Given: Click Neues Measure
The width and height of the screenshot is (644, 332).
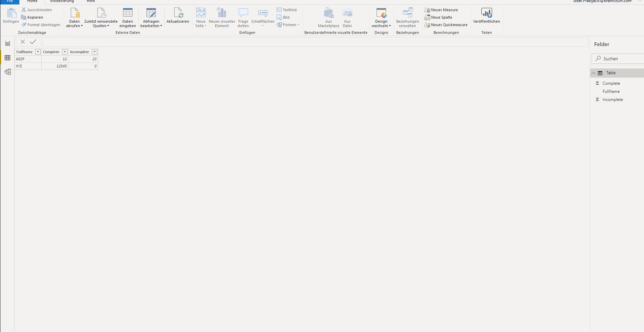Looking at the screenshot, I should [x=441, y=10].
